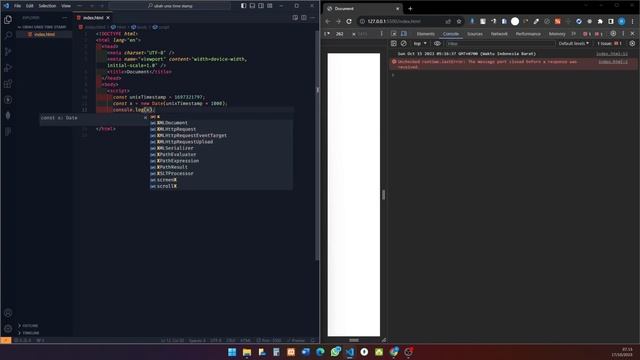This screenshot has width=640, height=360.
Task: Toggle VS Code bottom panel layout icon
Action: pyautogui.click(x=252, y=6)
